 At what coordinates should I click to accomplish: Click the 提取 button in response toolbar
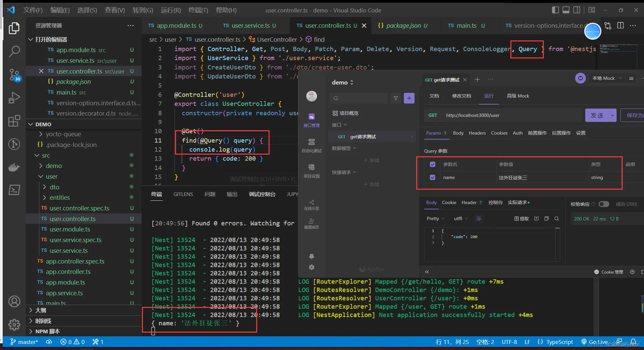coord(521,218)
